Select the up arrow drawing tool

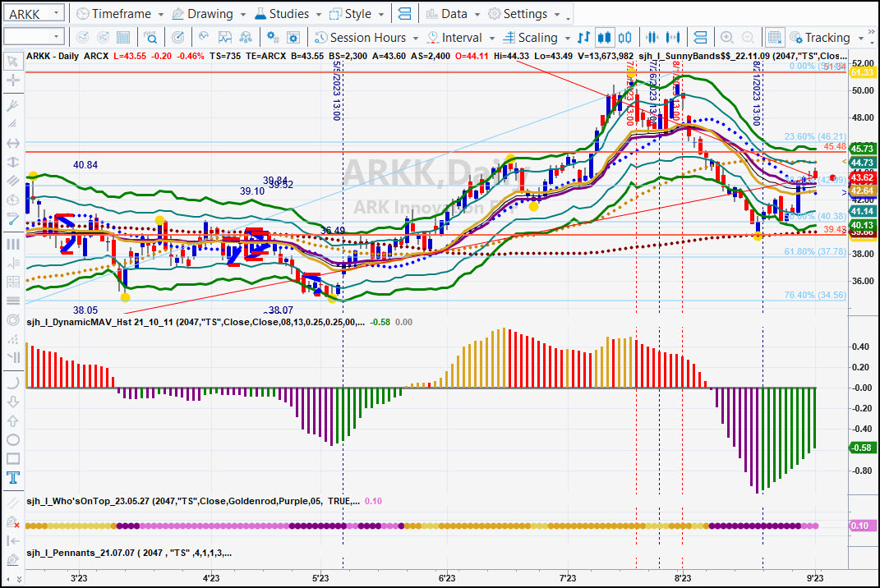click(x=12, y=420)
